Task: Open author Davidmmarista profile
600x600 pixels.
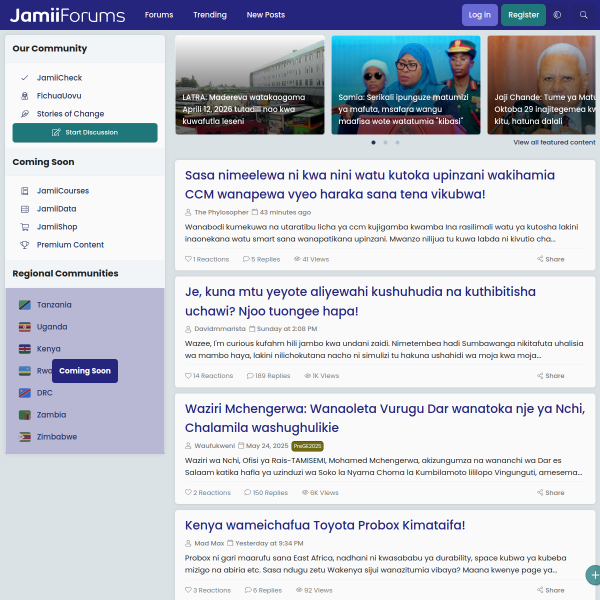Action: (x=220, y=329)
